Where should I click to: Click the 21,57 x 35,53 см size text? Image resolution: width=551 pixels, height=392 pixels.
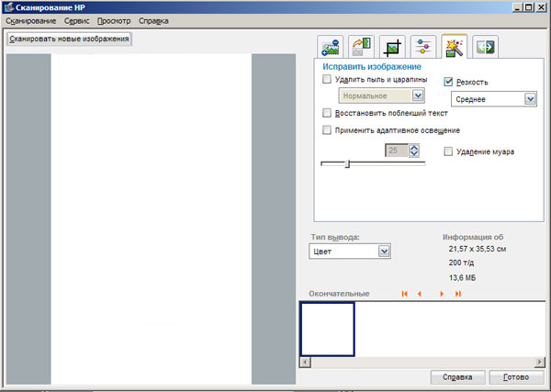[x=478, y=249]
